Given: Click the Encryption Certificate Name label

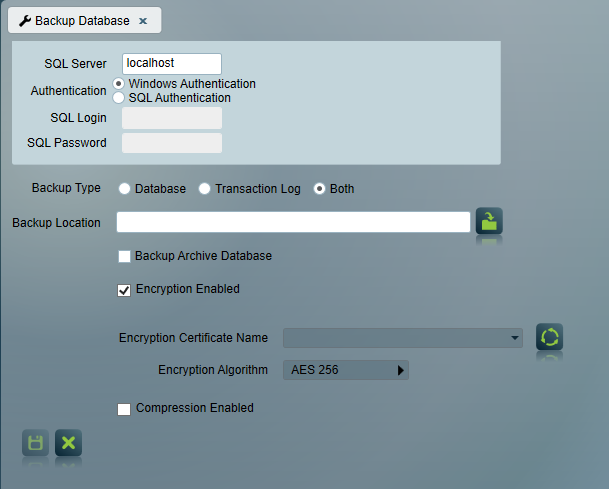Looking at the screenshot, I should 193,338.
